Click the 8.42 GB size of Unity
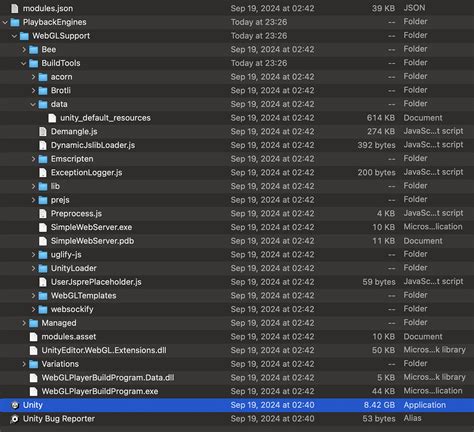 click(379, 405)
